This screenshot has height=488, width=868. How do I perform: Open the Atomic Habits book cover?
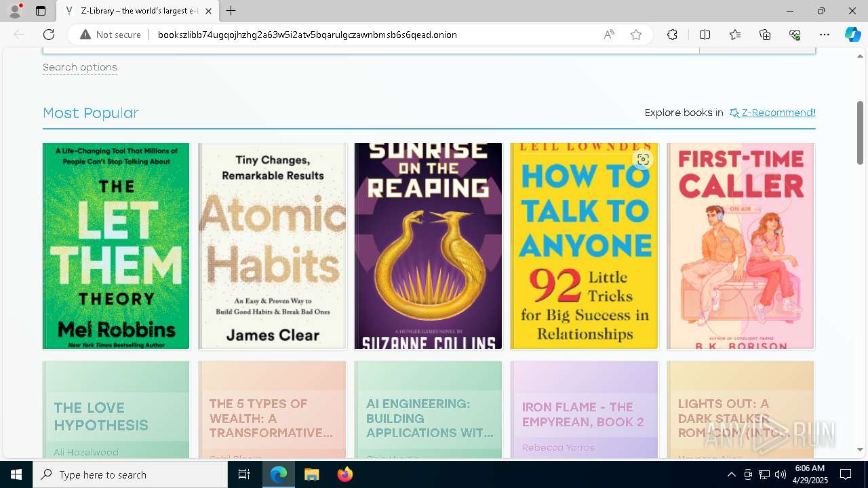(272, 246)
